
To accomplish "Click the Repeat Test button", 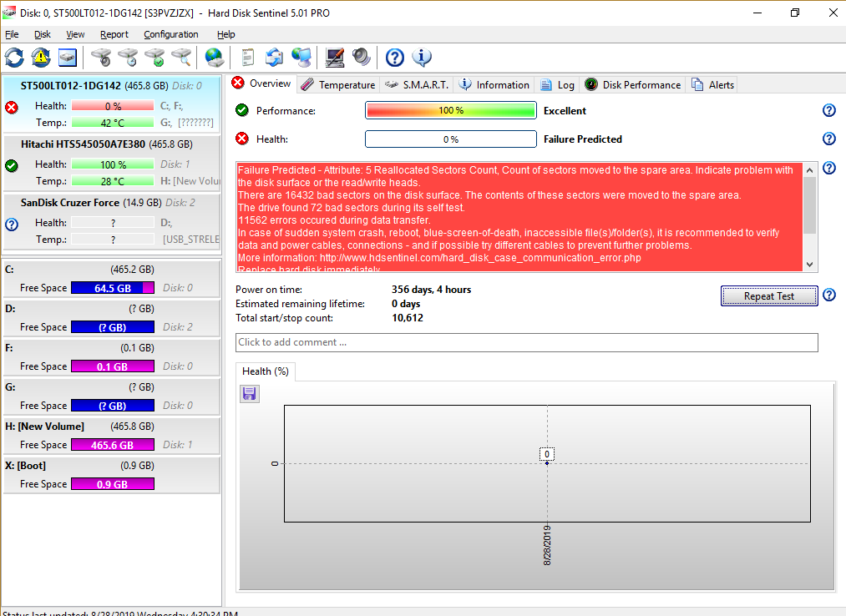I will click(x=769, y=296).
